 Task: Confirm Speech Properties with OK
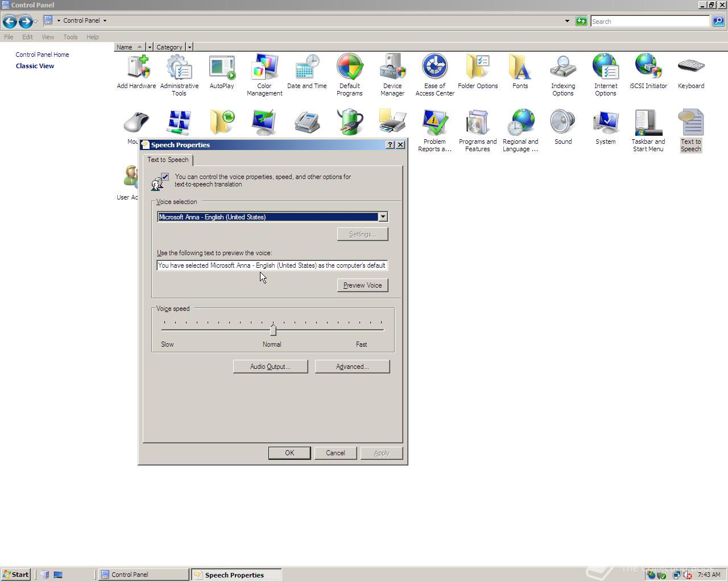click(289, 453)
